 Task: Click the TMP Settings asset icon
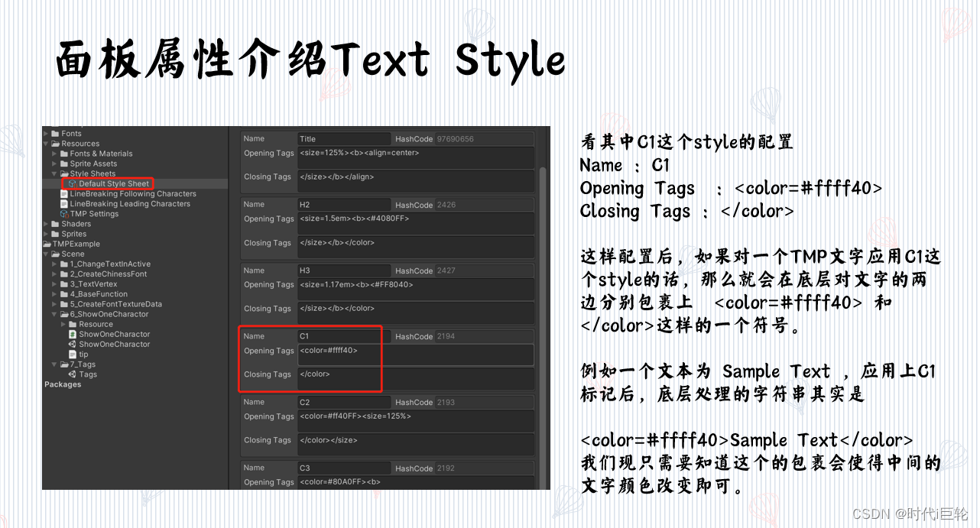pyautogui.click(x=64, y=214)
